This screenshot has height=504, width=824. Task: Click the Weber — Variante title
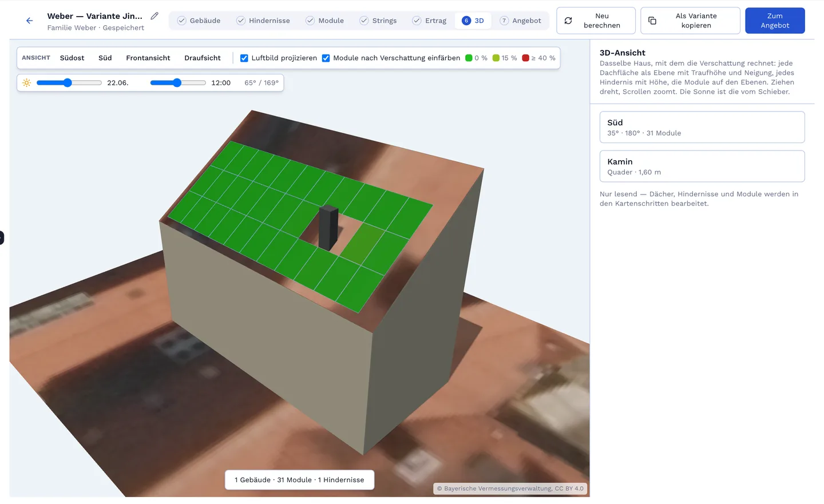95,16
